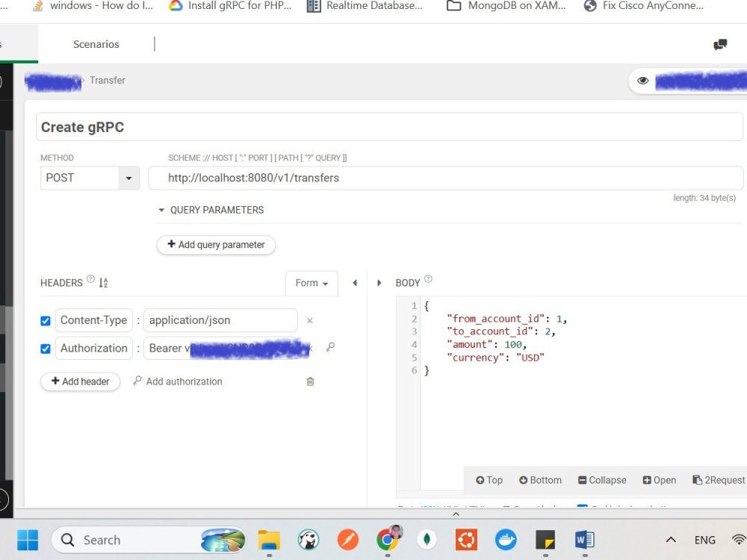The image size is (747, 560).
Task: Open Docker Desktop from taskbar
Action: pyautogui.click(x=506, y=540)
